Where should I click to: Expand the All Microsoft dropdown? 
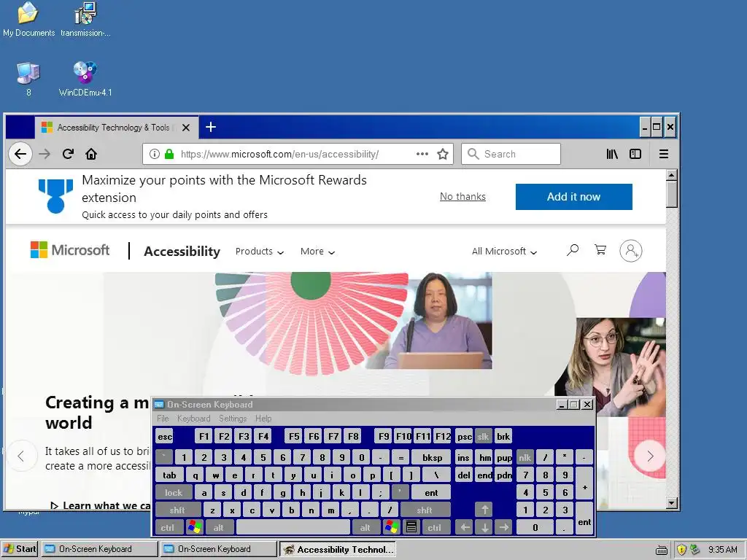point(505,251)
